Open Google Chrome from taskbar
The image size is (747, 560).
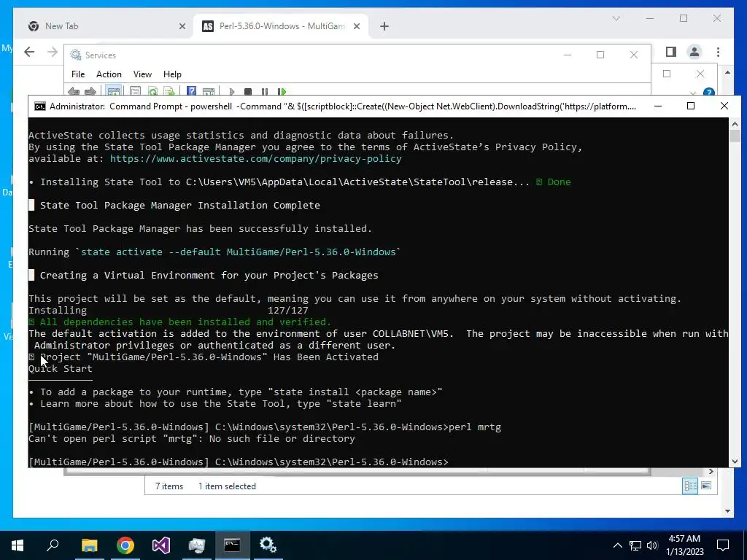click(x=125, y=545)
